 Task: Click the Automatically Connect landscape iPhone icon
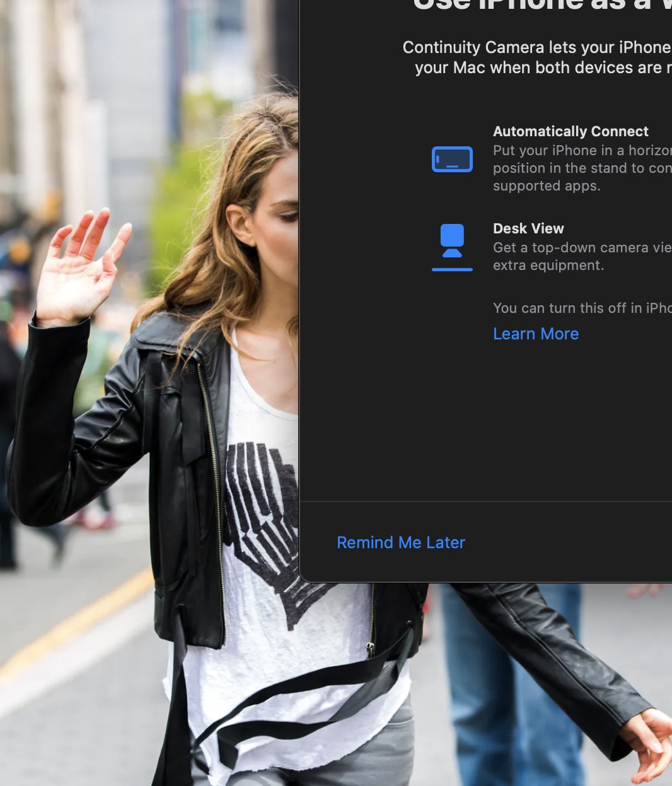click(452, 159)
